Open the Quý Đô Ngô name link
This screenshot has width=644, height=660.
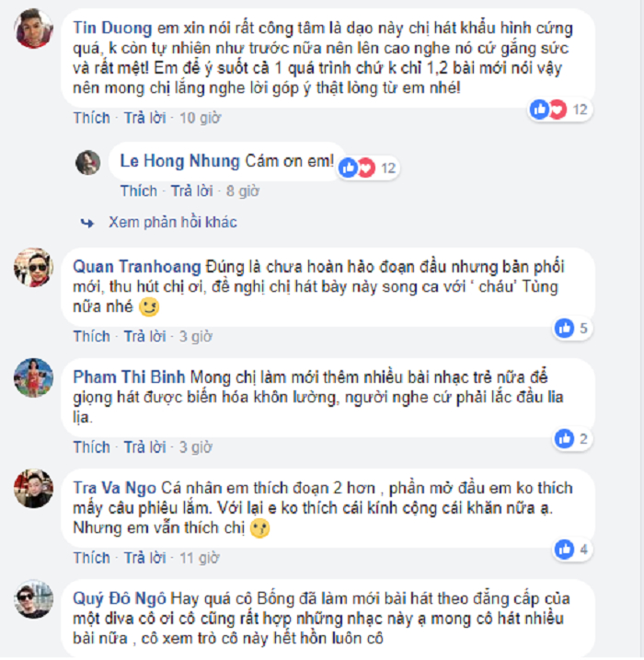pyautogui.click(x=120, y=598)
